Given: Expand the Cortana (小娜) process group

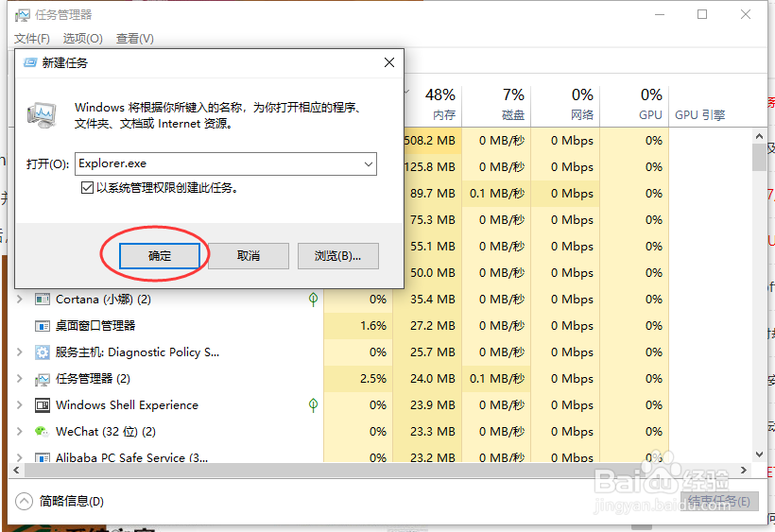Looking at the screenshot, I should click(19, 299).
